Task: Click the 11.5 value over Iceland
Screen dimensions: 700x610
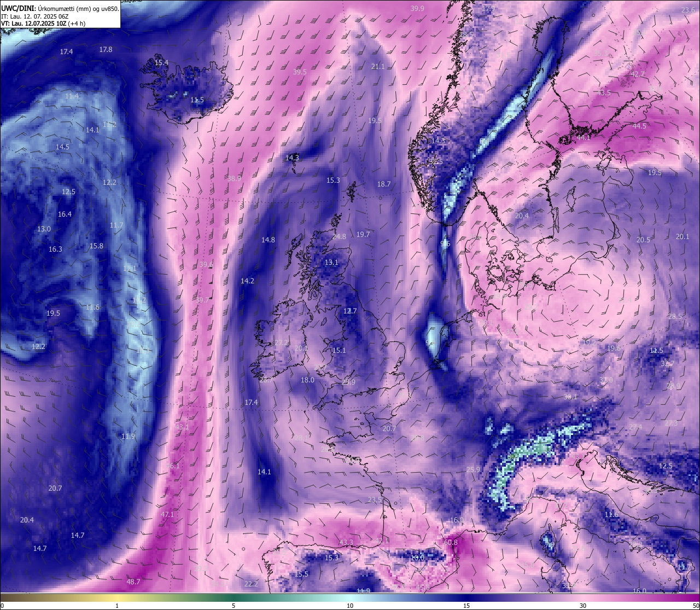Action: point(197,100)
